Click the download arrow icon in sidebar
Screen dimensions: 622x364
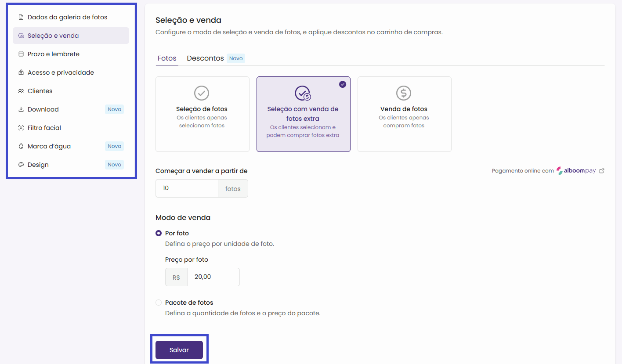[x=21, y=109]
